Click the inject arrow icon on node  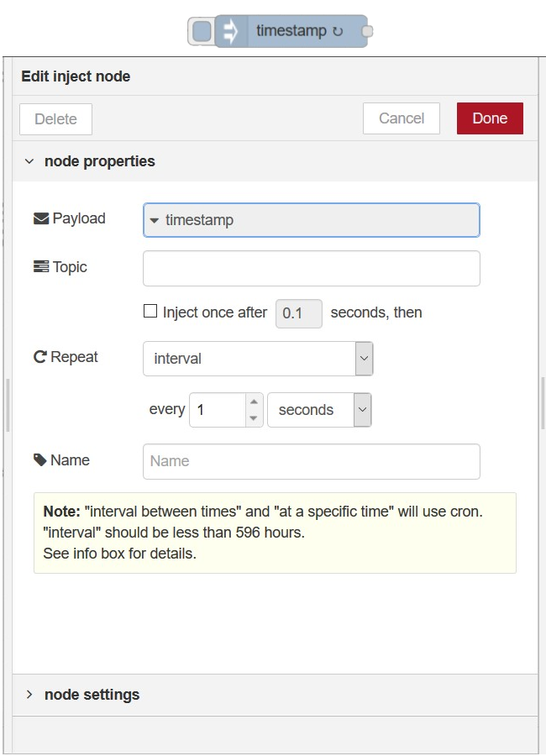pyautogui.click(x=230, y=32)
